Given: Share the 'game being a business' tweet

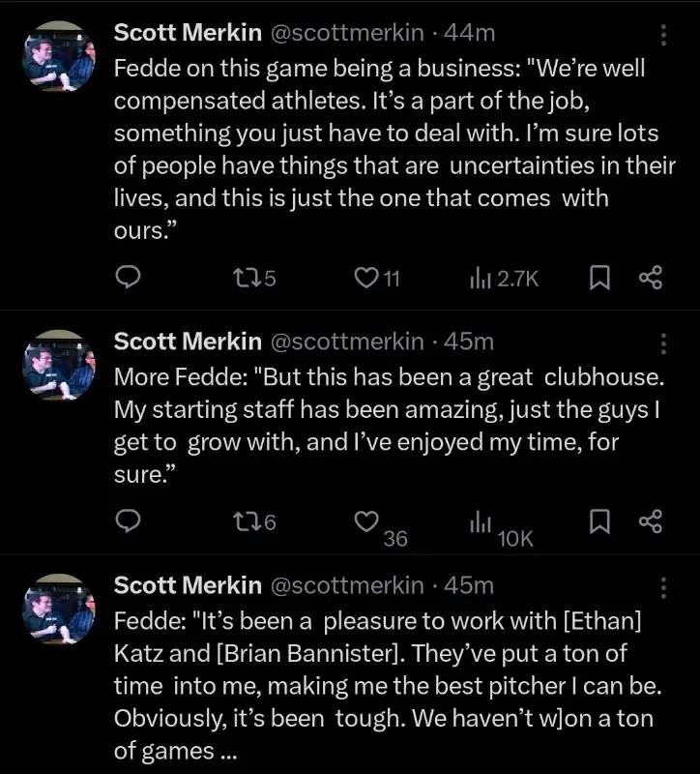Looking at the screenshot, I should click(x=651, y=279).
